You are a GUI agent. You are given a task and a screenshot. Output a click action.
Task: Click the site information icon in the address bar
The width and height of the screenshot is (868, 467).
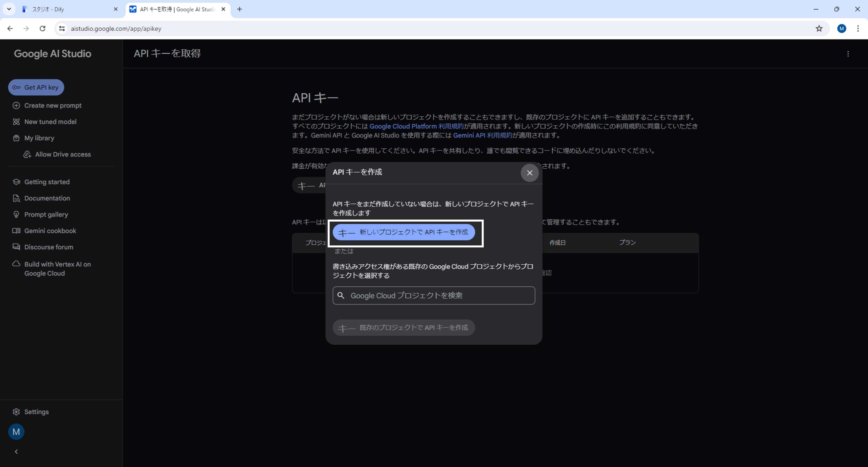[x=62, y=29]
